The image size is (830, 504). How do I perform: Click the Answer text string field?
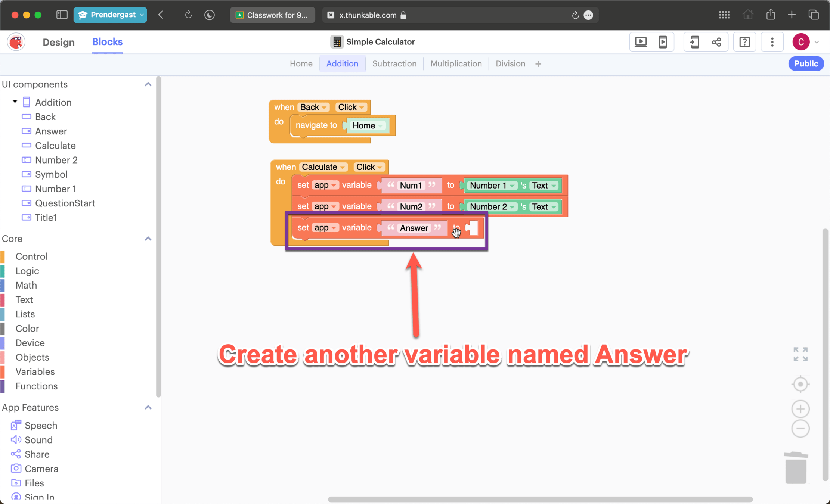pyautogui.click(x=414, y=228)
